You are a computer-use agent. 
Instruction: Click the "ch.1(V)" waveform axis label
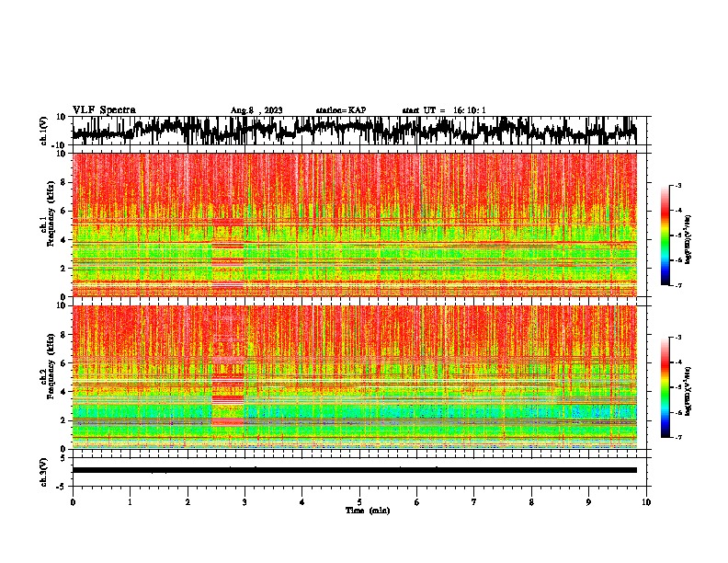(x=44, y=131)
